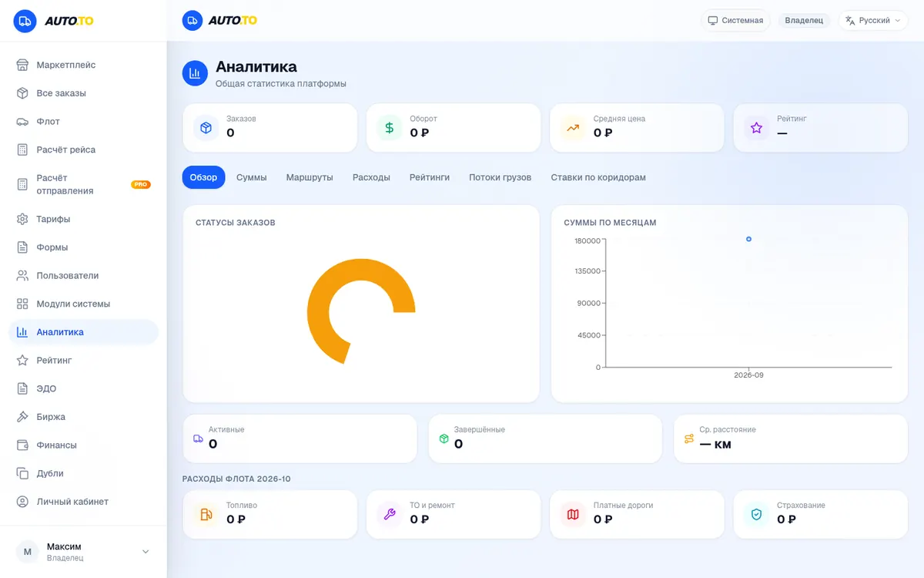Viewport: 924px width, 578px height.
Task: Click the 2026-09 data point on chart
Action: (x=748, y=239)
